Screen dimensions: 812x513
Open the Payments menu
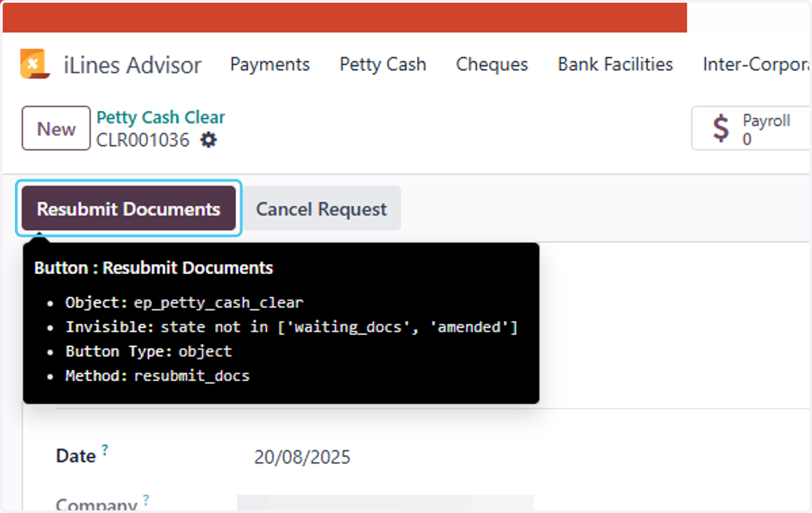coord(270,64)
